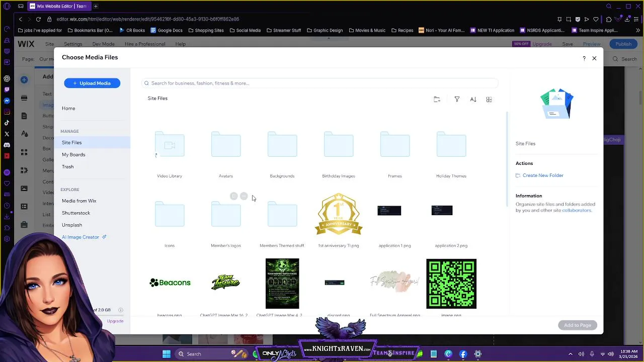
Task: Go back with the browser back arrow
Action: (20, 19)
